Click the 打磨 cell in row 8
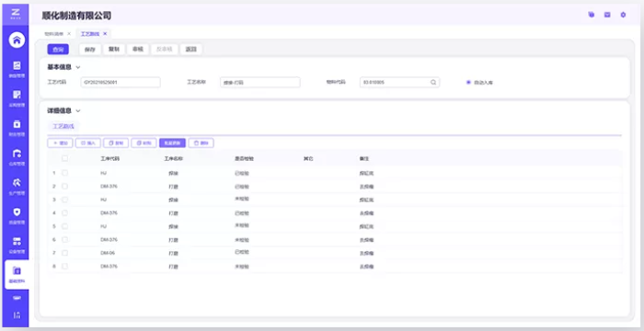This screenshot has height=331, width=644. tap(173, 267)
